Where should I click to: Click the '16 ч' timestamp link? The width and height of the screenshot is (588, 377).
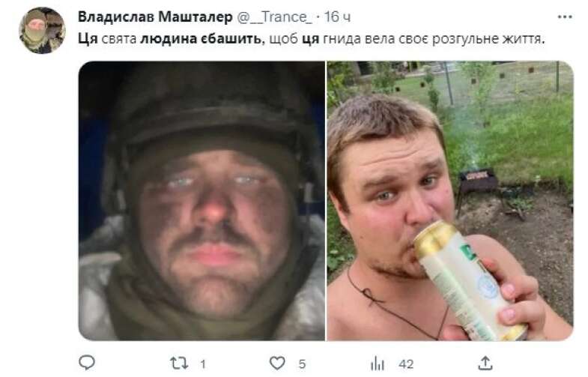[x=338, y=17]
